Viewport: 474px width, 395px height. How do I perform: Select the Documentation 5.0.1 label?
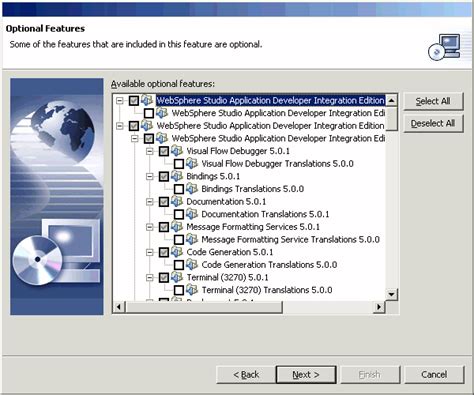point(226,202)
